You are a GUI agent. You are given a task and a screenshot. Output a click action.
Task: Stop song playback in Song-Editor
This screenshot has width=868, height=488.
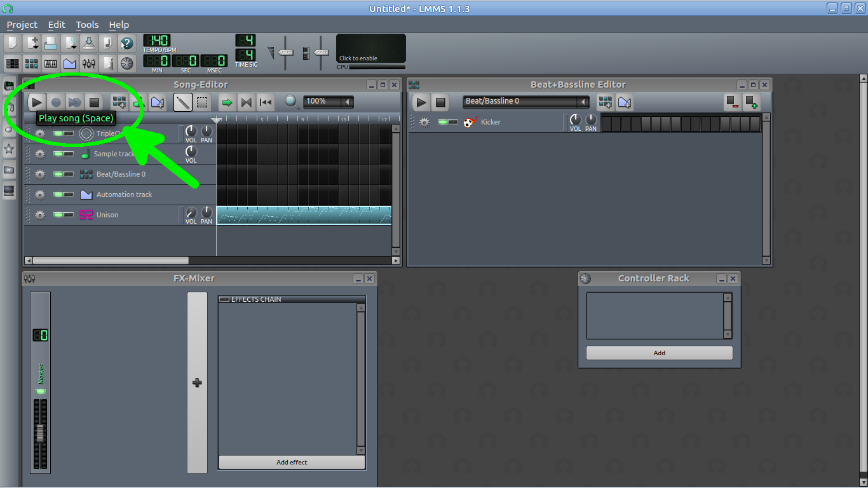coord(94,102)
